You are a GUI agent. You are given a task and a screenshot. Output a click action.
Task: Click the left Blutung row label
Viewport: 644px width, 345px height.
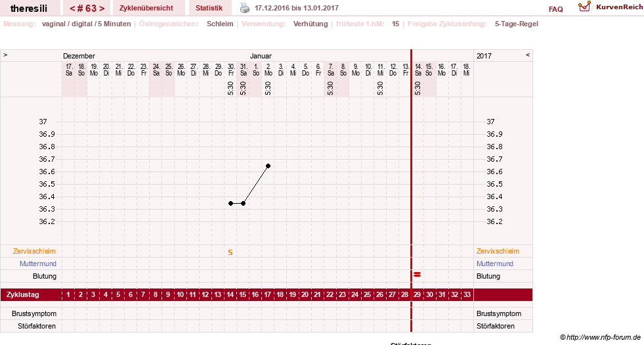(45, 277)
